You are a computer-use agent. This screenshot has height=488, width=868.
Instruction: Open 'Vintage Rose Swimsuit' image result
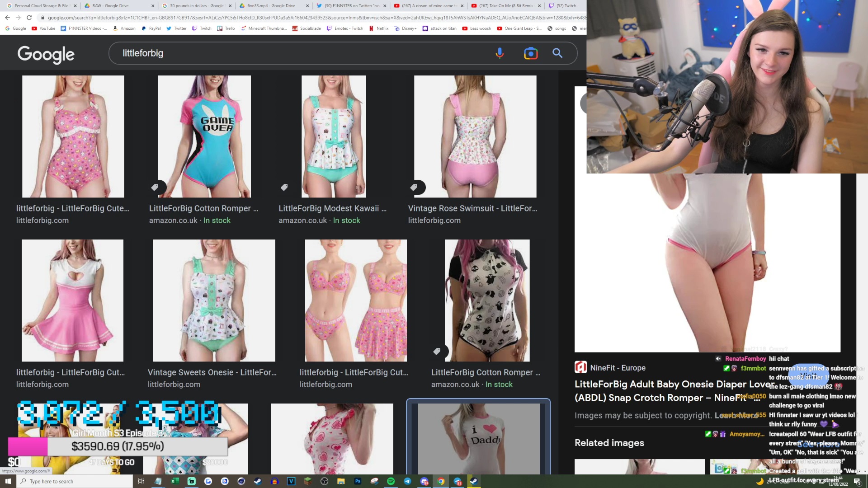point(475,136)
